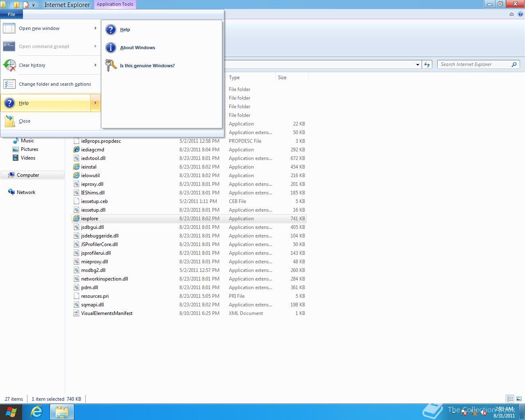This screenshot has width=525, height=420.
Task: Select Music in navigation pane
Action: point(27,141)
